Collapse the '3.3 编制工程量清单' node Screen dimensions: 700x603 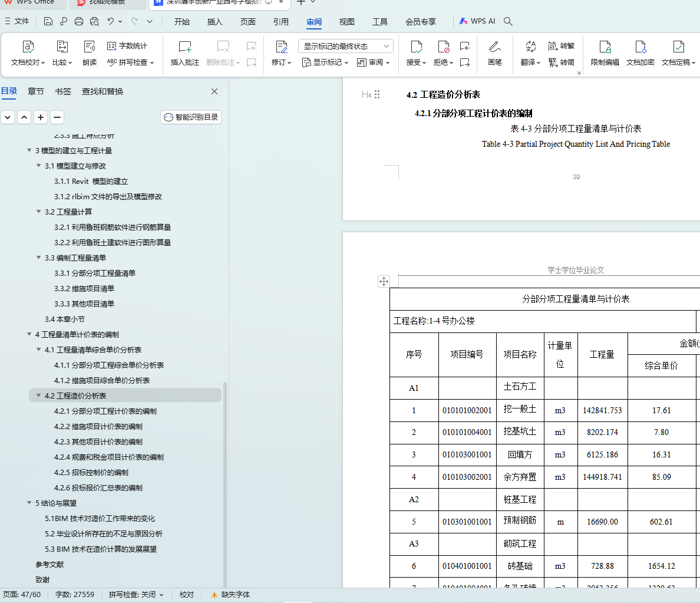coord(38,258)
